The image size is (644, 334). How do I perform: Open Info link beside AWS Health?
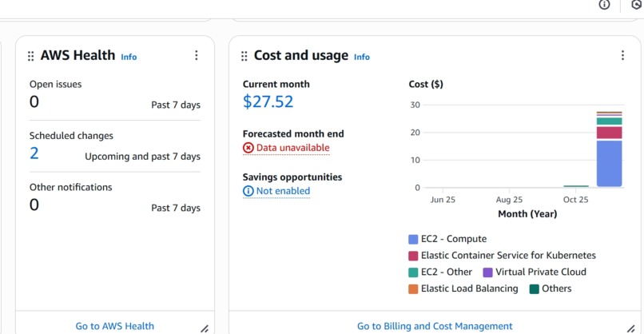tap(129, 57)
